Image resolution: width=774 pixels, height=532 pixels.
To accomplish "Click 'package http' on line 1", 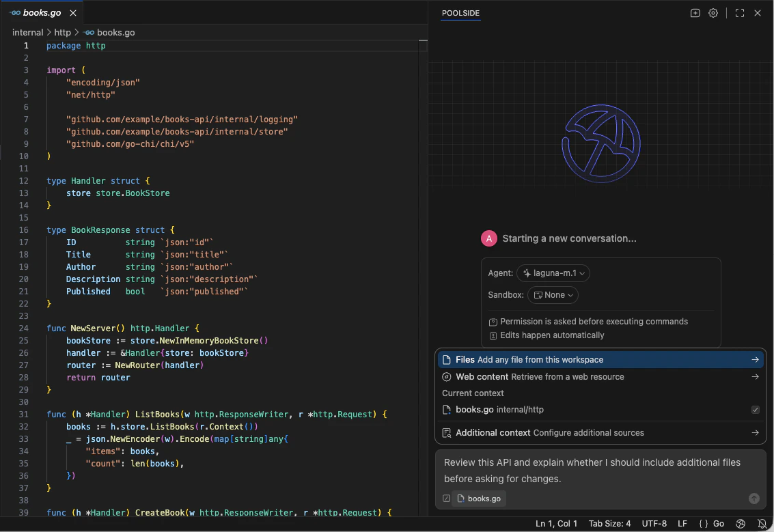I will point(76,45).
